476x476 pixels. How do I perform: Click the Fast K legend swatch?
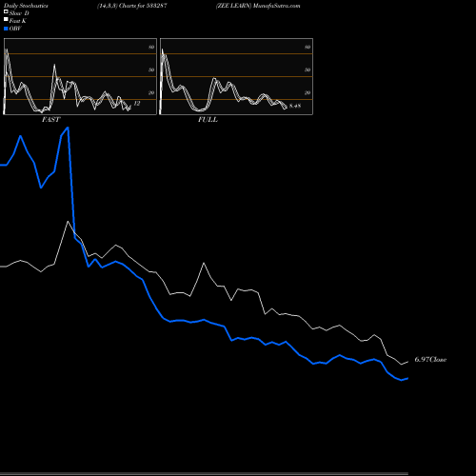(x=6, y=19)
